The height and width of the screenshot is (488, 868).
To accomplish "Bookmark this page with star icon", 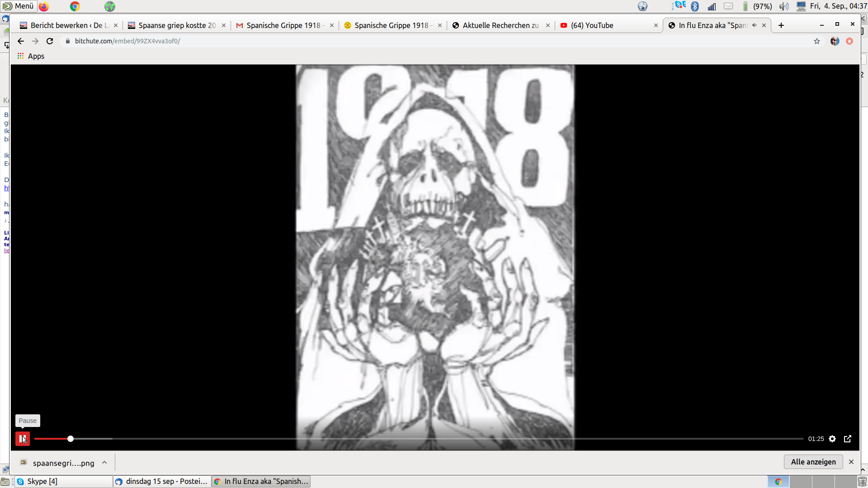I will coord(817,41).
